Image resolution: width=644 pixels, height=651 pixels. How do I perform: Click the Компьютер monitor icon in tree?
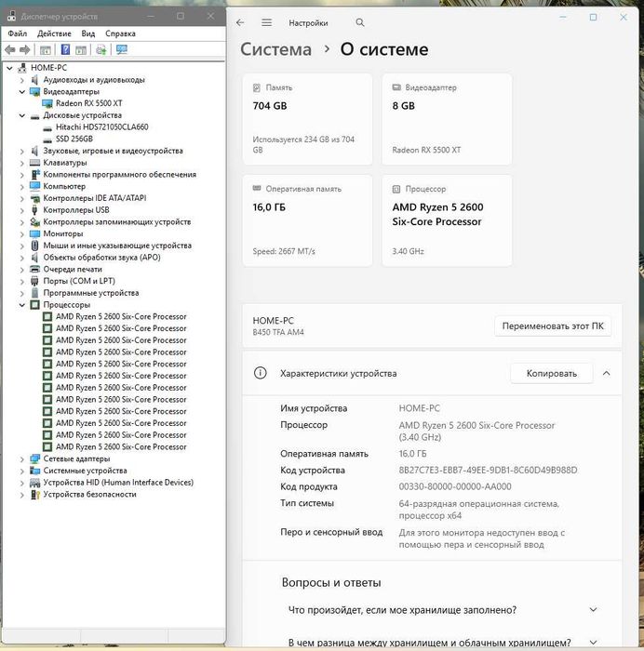click(35, 186)
